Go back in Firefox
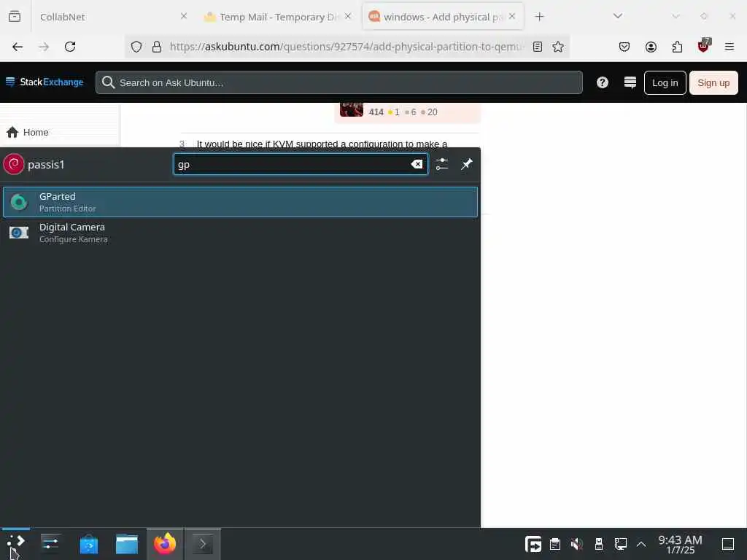Image resolution: width=747 pixels, height=560 pixels. (x=18, y=47)
